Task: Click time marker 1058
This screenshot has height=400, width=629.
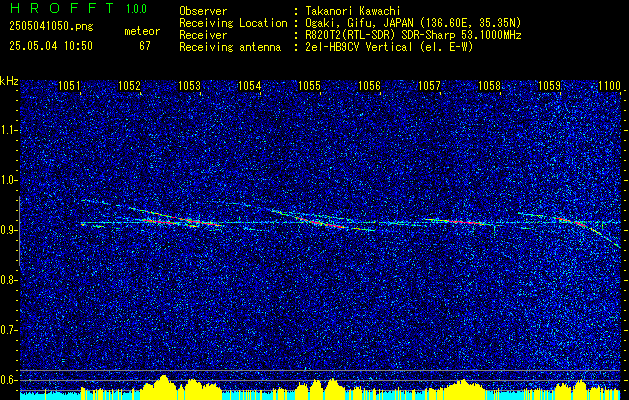Action: click(489, 85)
